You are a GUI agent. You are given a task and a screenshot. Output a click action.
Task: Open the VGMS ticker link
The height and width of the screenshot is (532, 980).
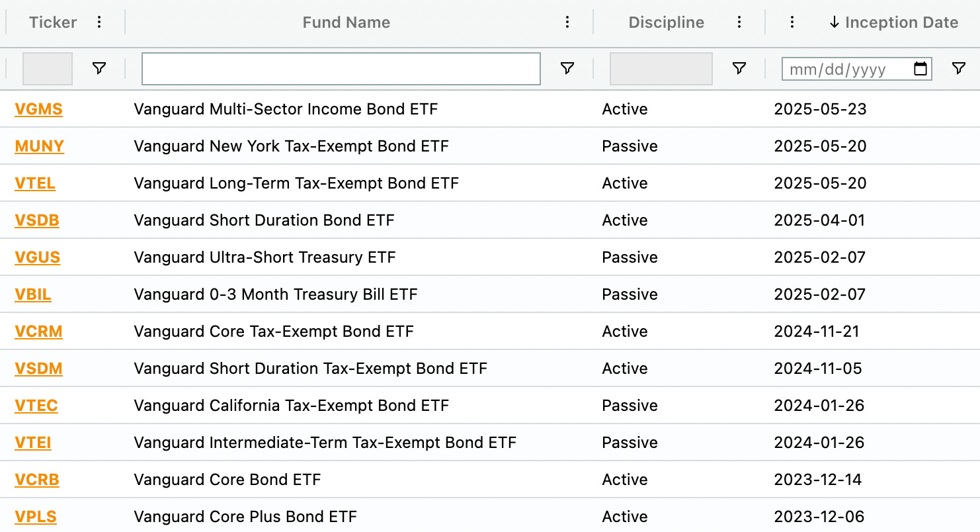click(x=38, y=109)
